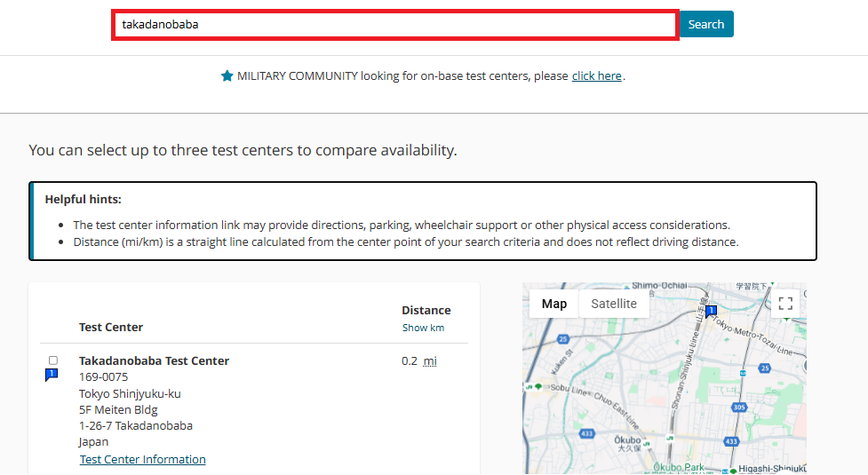Click the search field containing takadanobaba
The image size is (868, 475).
pos(395,25)
